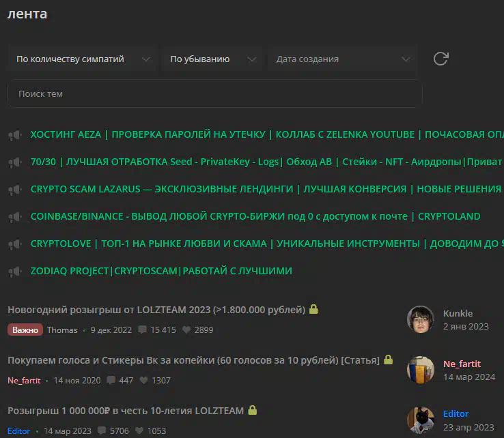Open the 'По количеству симпатий' sort dropdown
The width and height of the screenshot is (504, 438).
(x=82, y=59)
